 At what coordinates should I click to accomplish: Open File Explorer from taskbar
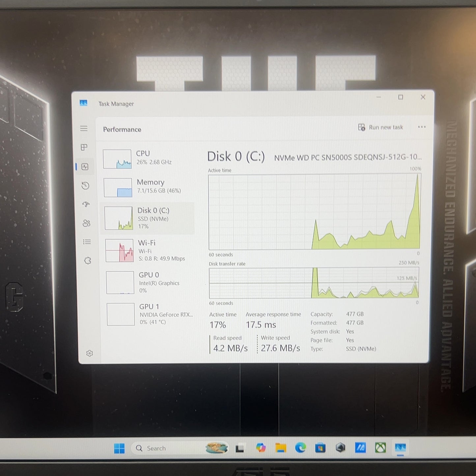[281, 448]
